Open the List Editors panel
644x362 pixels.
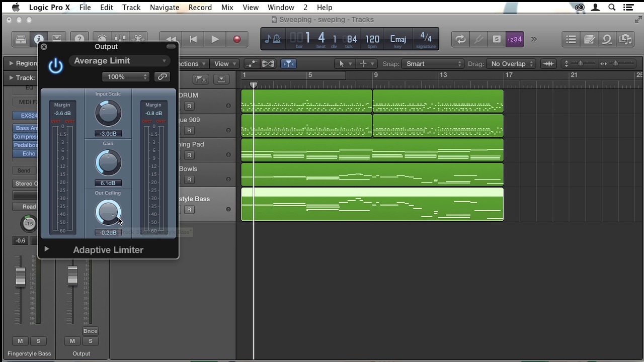[x=571, y=39]
